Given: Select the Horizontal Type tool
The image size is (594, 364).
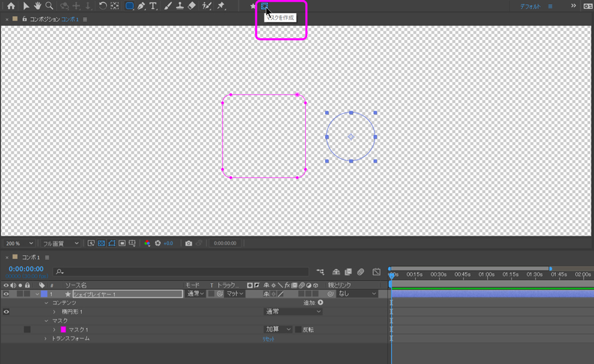Looking at the screenshot, I should click(x=153, y=6).
